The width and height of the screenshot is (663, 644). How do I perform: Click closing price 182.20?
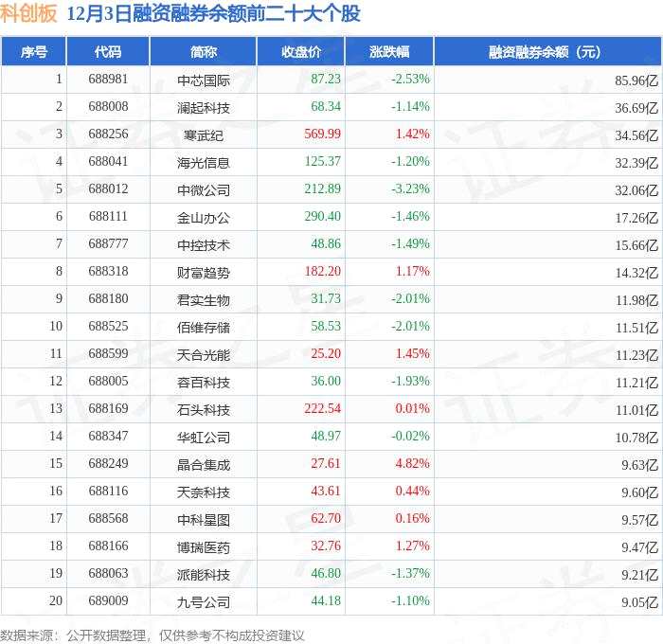coord(322,271)
